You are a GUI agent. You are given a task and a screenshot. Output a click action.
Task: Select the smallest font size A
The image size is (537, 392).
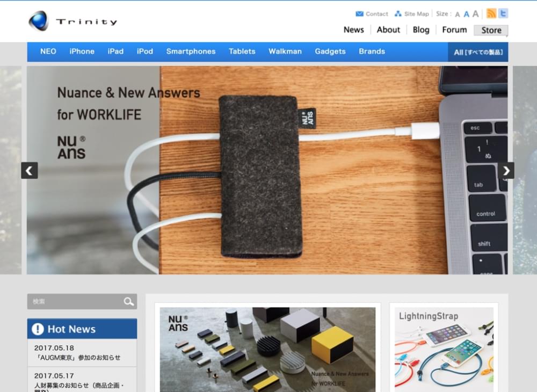click(x=458, y=14)
